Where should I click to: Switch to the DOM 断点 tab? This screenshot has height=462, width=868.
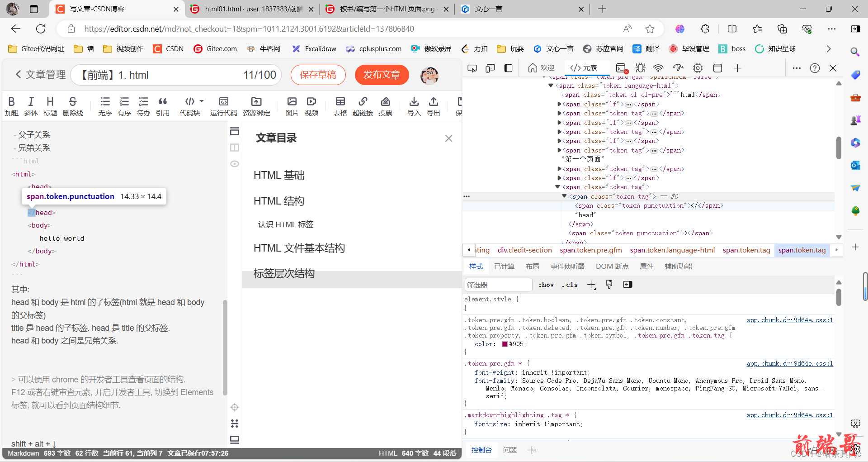612,267
